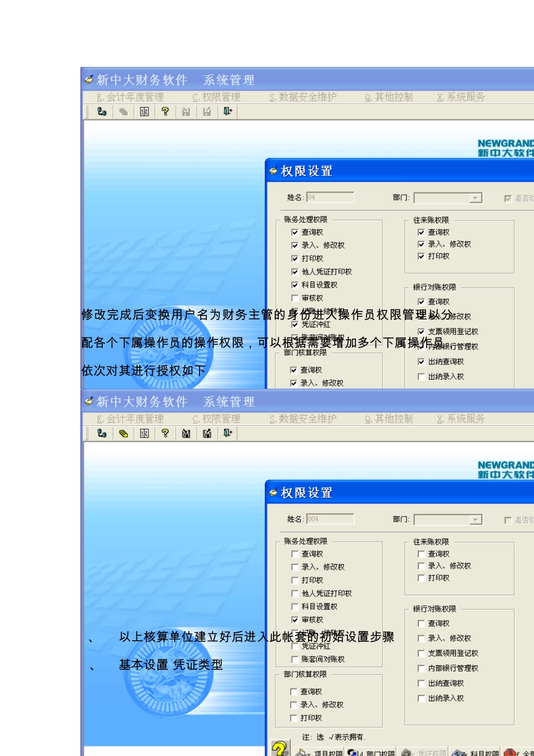Open K.会计年度管理 menu in user 004 window
This screenshot has height=756, width=534.
pos(130,419)
